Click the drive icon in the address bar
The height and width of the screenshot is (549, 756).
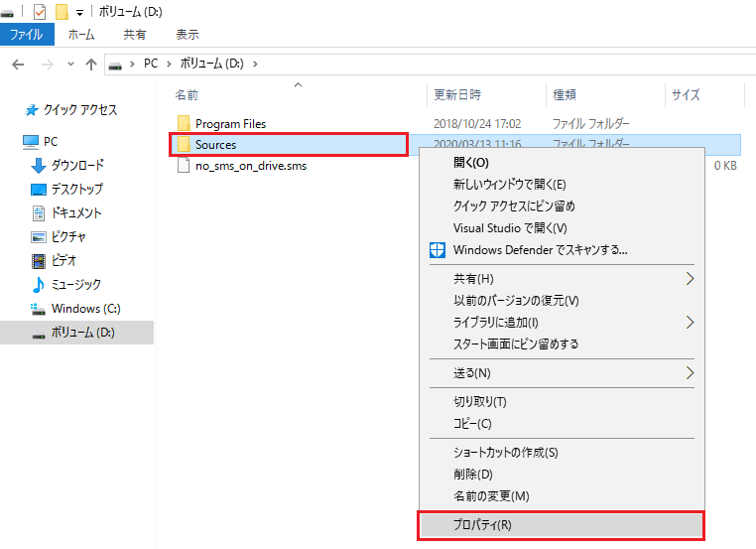[115, 65]
